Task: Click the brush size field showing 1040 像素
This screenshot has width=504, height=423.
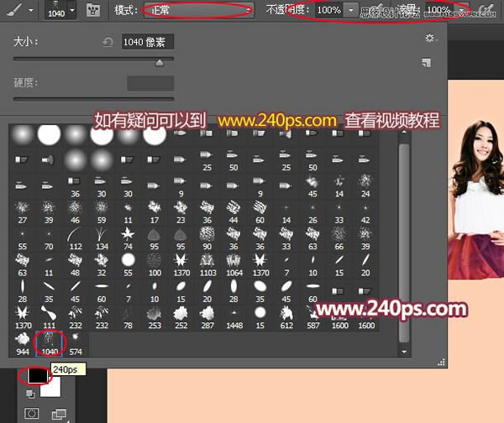Action: tap(148, 42)
